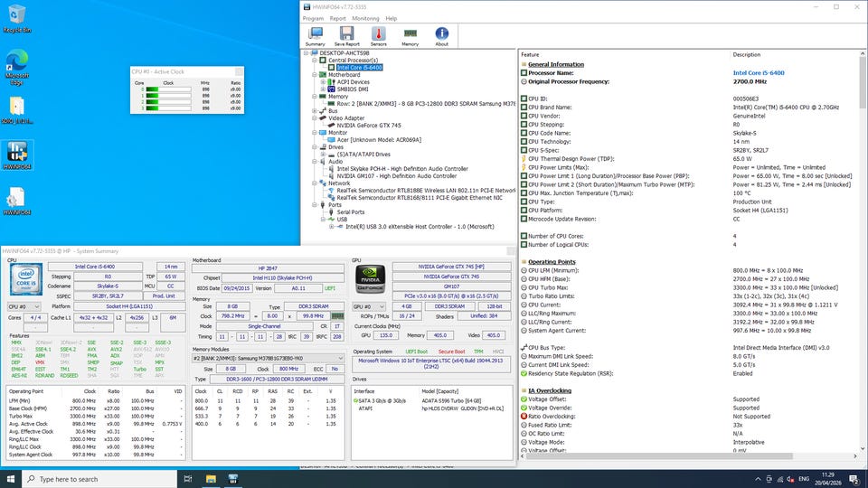
Task: Open the Sensors thermometer icon
Action: pyautogui.click(x=378, y=34)
